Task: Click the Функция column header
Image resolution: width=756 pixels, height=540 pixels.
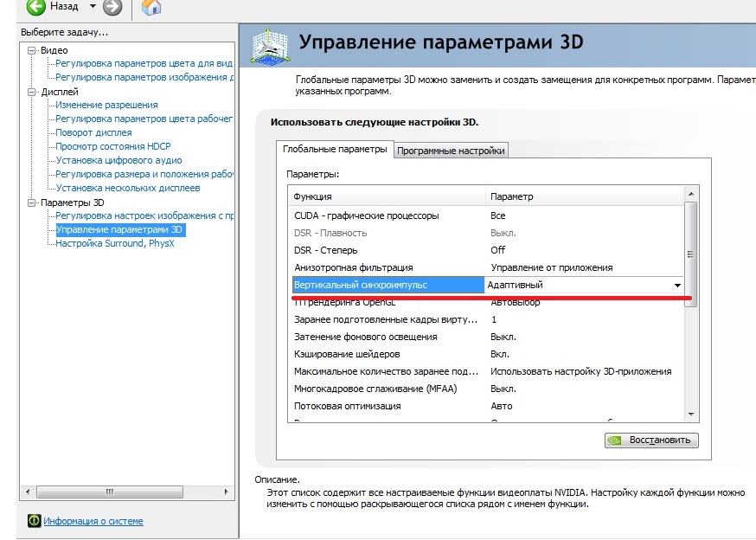Action: pyautogui.click(x=387, y=196)
